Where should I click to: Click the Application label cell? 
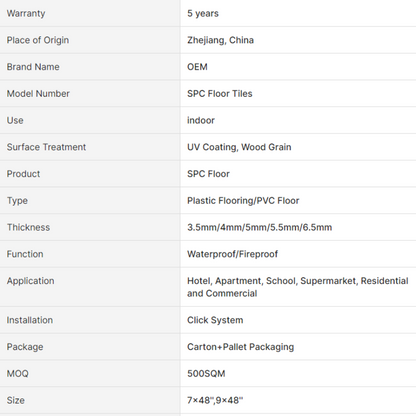(90, 287)
